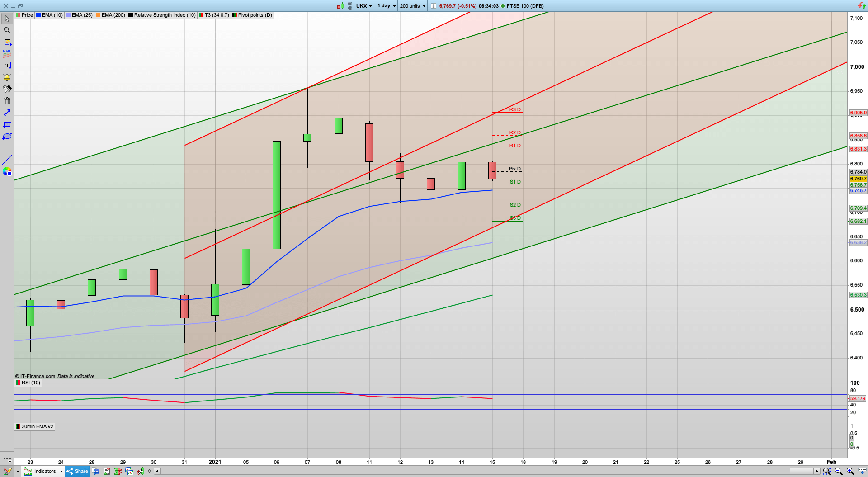Toggle the Relative Strength Index (10) legend
The image size is (868, 477).
coord(162,15)
